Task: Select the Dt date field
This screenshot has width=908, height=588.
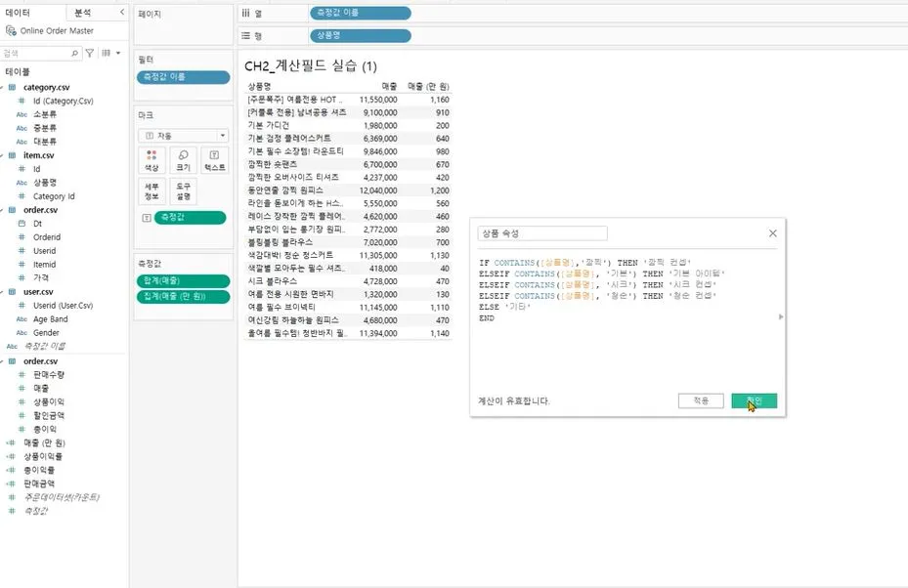Action: 37,224
